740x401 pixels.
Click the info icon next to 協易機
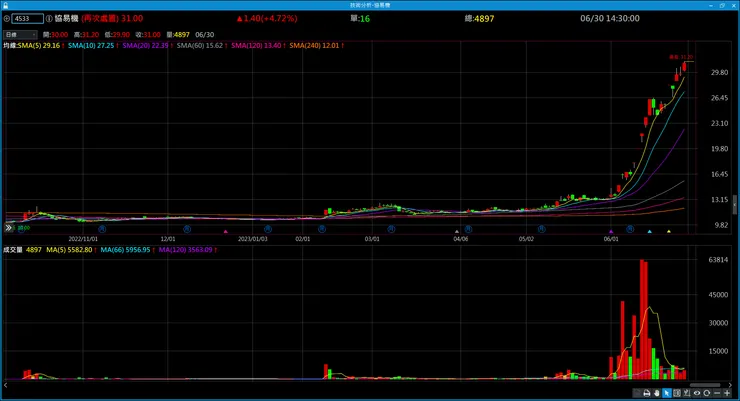coord(49,18)
